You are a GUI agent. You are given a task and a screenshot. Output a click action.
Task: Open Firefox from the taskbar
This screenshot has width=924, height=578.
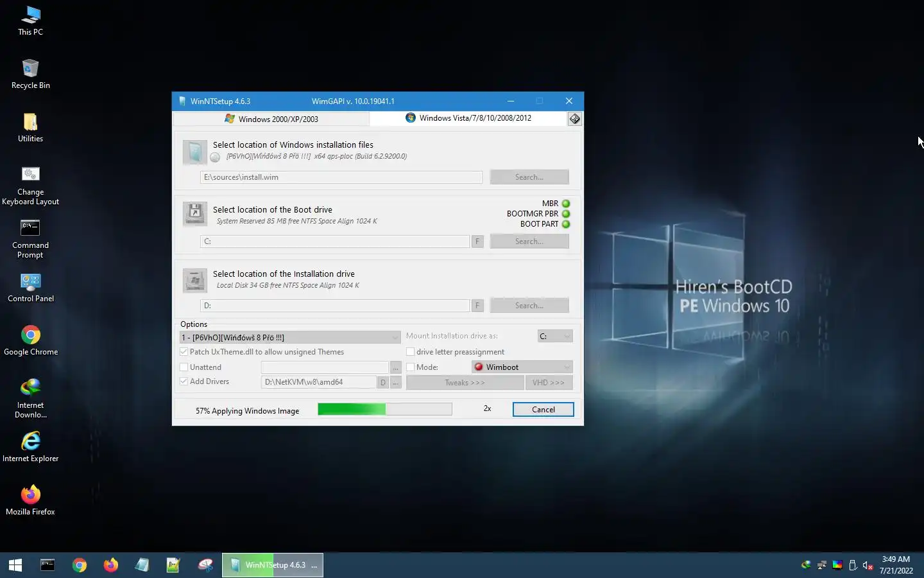click(x=111, y=565)
